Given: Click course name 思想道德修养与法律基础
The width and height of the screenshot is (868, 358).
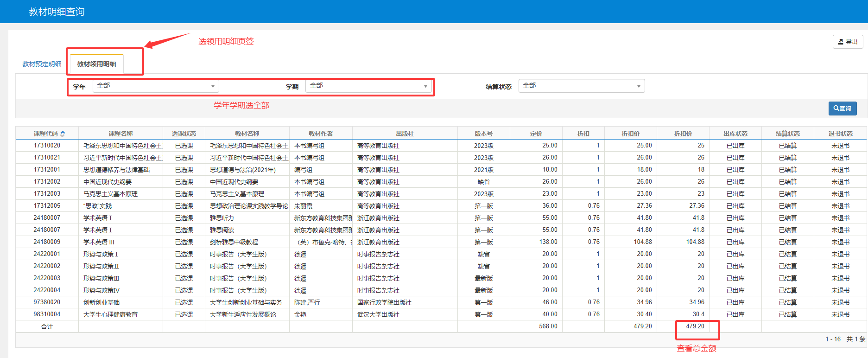Looking at the screenshot, I should (x=116, y=170).
